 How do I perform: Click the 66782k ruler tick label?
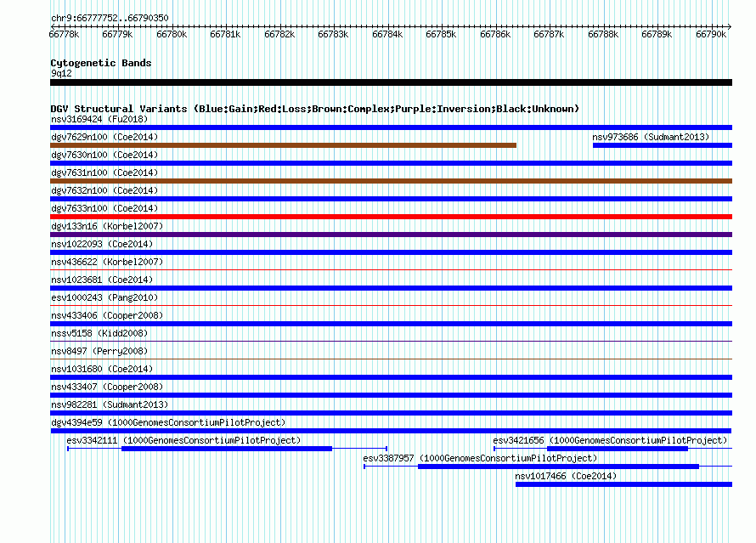pyautogui.click(x=279, y=34)
